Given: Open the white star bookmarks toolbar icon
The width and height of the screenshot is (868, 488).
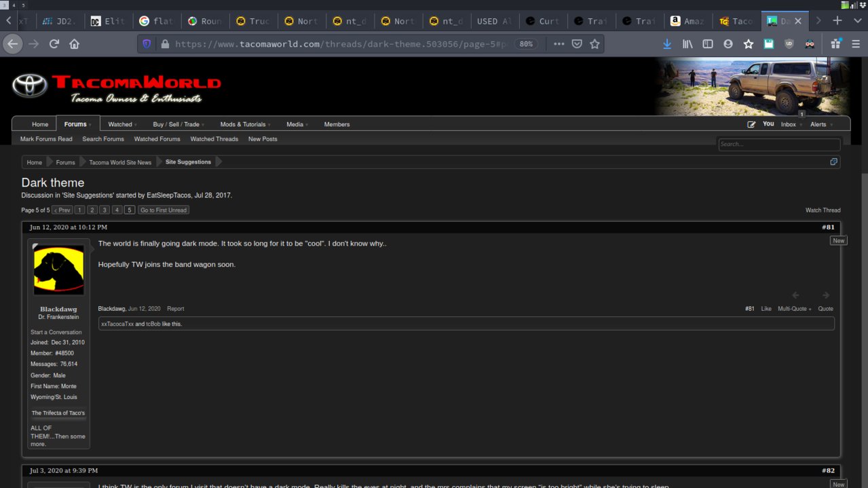Looking at the screenshot, I should click(x=749, y=44).
